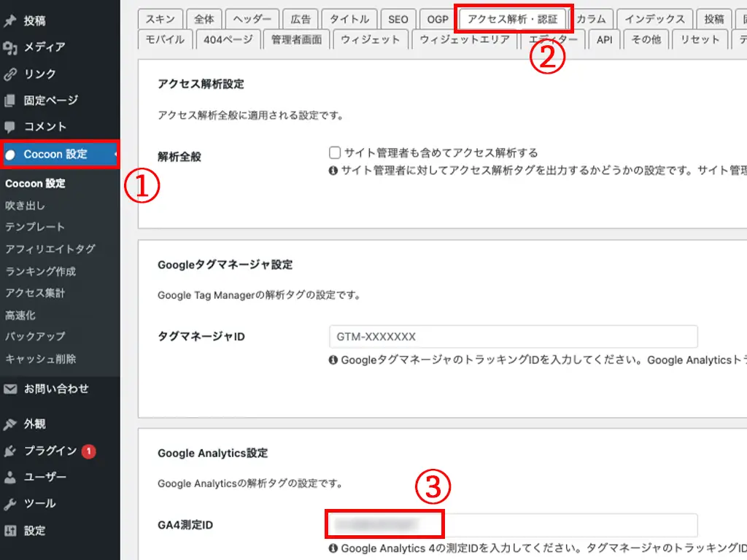Screen dimensions: 747x560
Task: Click the お問い合わせ envelope icon
Action: (10, 389)
